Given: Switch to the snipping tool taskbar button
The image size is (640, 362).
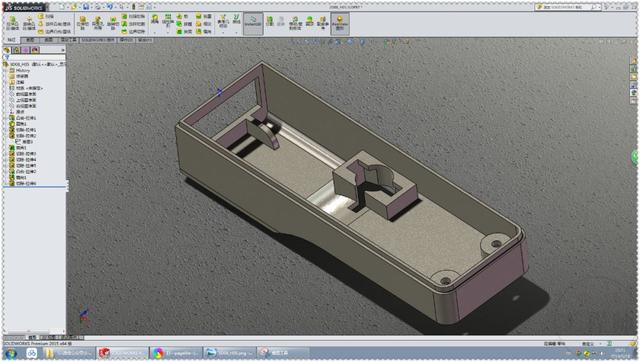Looking at the screenshot, I should (284, 353).
